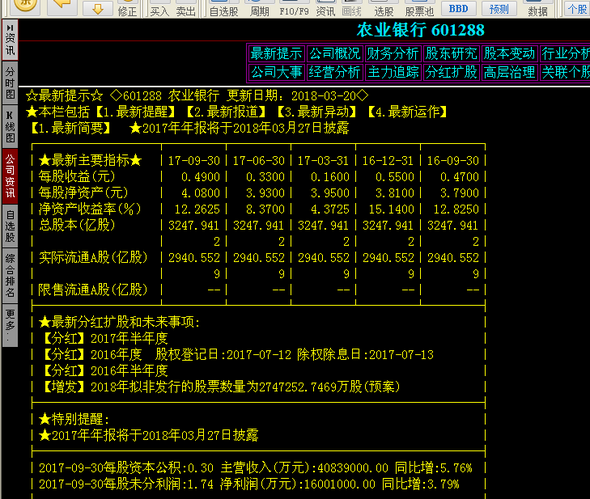590x499 pixels.
Task: Click the 预测 button
Action: (499, 8)
